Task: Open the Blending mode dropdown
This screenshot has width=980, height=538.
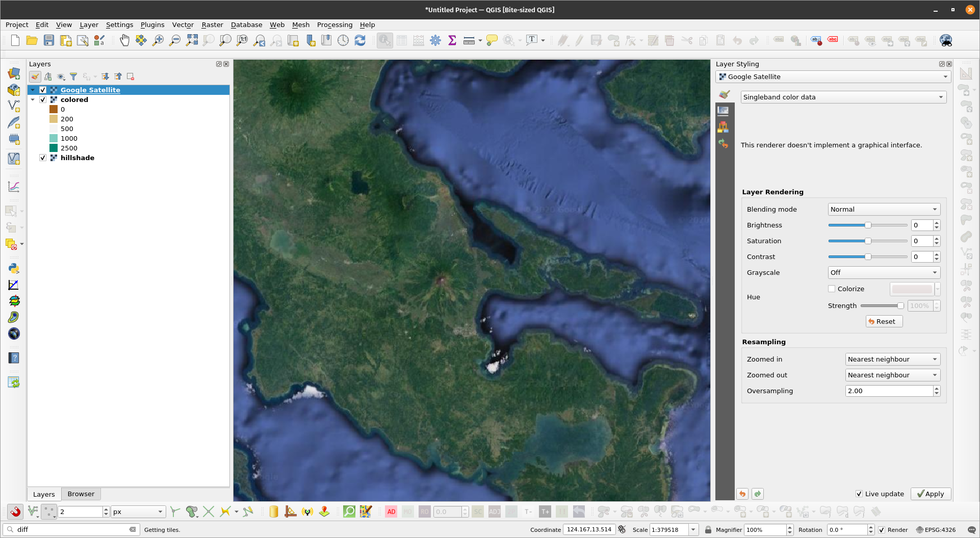Action: point(884,209)
